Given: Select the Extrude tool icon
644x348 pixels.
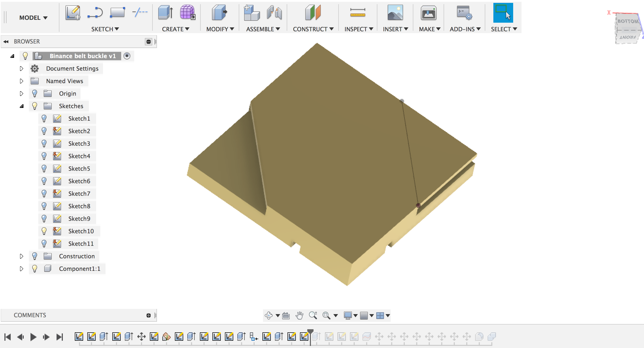Looking at the screenshot, I should (165, 13).
